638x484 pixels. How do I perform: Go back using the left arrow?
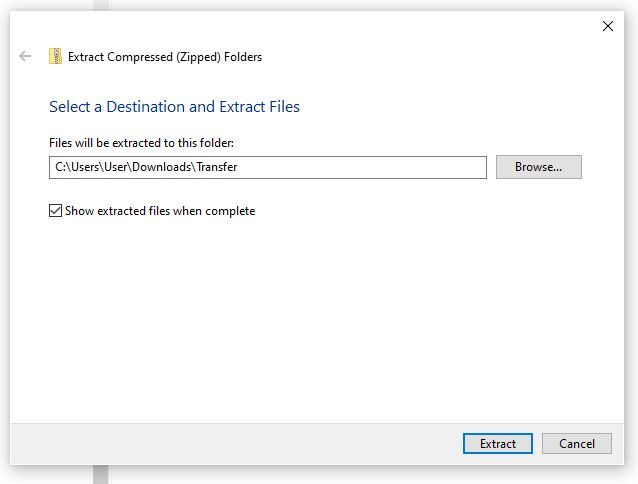pyautogui.click(x=25, y=56)
